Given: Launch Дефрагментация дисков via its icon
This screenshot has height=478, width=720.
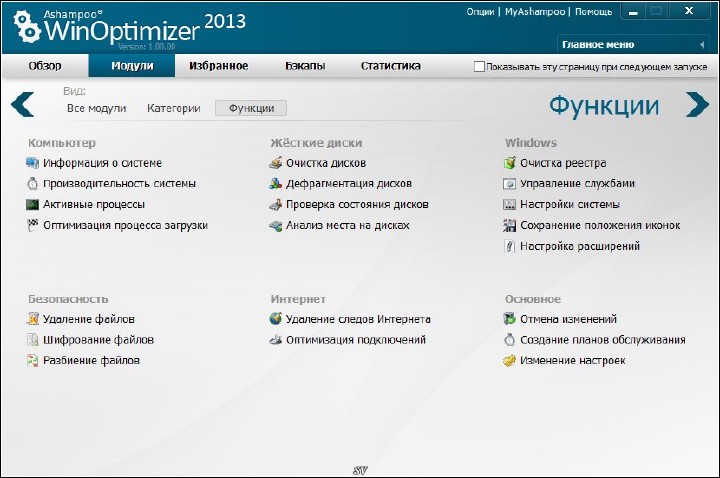Looking at the screenshot, I should point(276,184).
